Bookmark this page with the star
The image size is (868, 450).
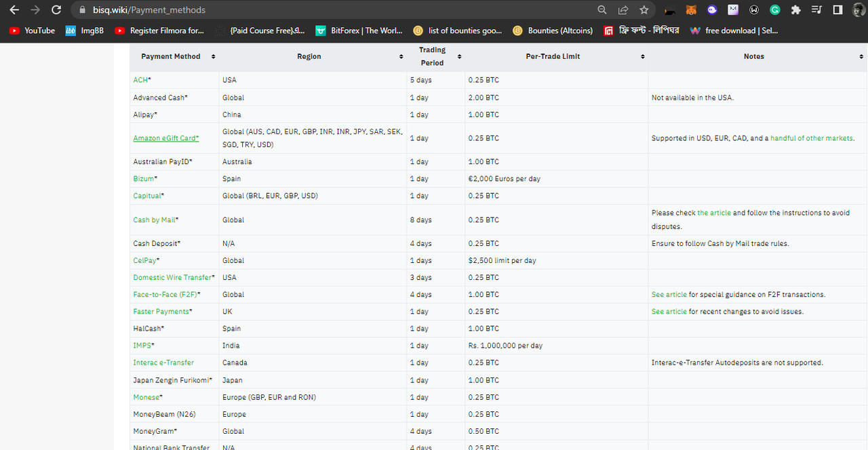point(644,10)
